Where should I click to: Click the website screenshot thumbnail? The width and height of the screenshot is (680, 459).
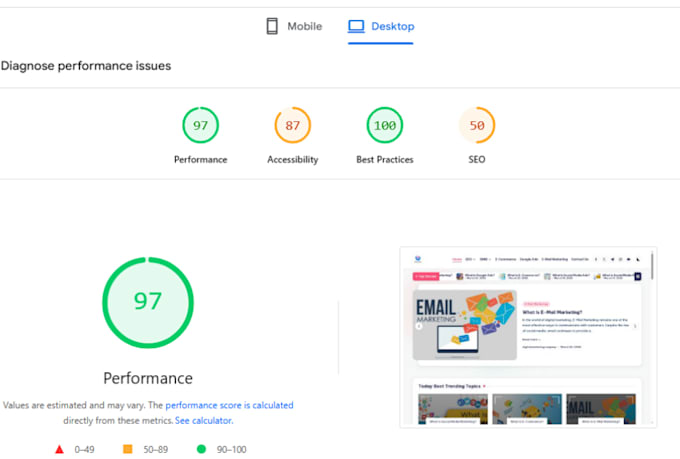[x=528, y=337]
